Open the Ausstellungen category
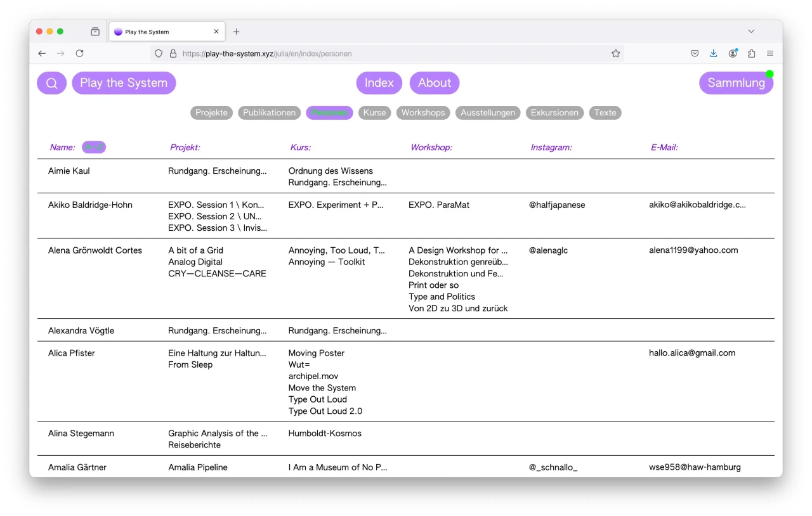This screenshot has width=812, height=516. coord(488,113)
